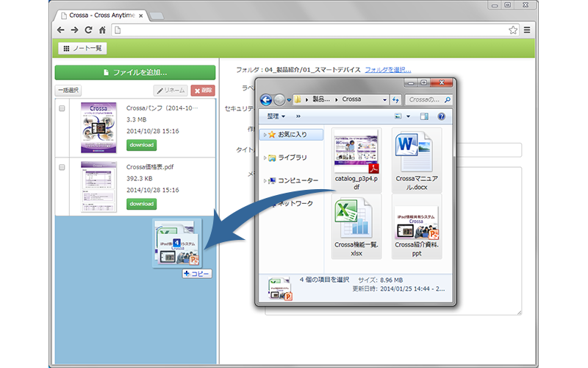The height and width of the screenshot is (368, 588).
Task: Open Explorer recent locations dropdown
Action: click(x=289, y=100)
